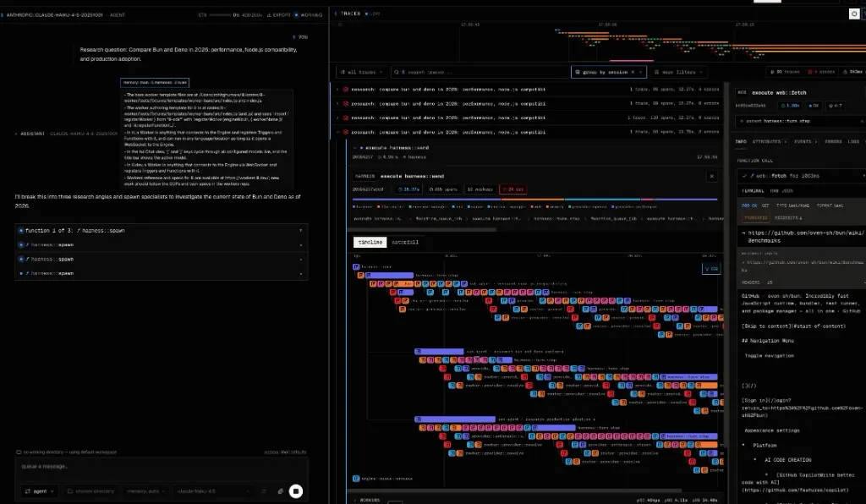
Task: Click the top purple root span icon in timeline
Action: point(356,267)
